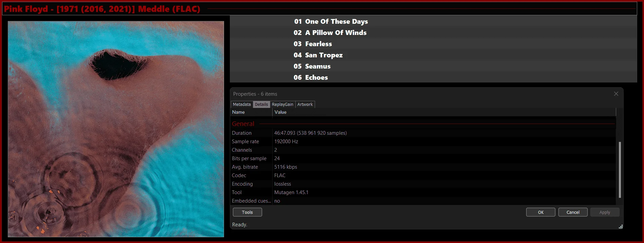Select the Channels row
Viewport: 644px width, 243px height.
[423, 150]
